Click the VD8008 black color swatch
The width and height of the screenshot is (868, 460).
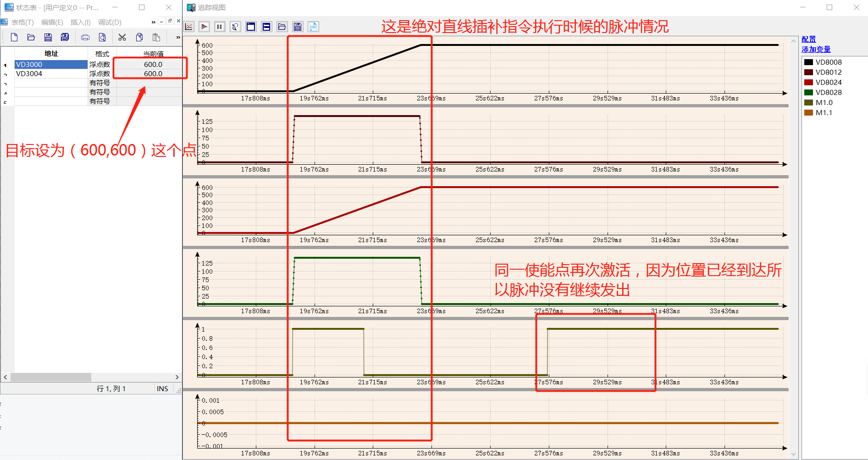pos(808,62)
